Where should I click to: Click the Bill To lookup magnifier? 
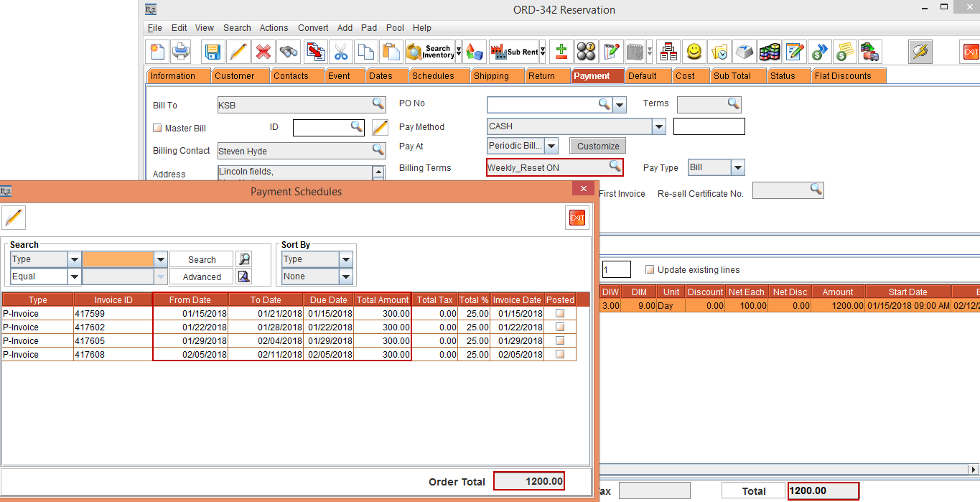(x=378, y=104)
